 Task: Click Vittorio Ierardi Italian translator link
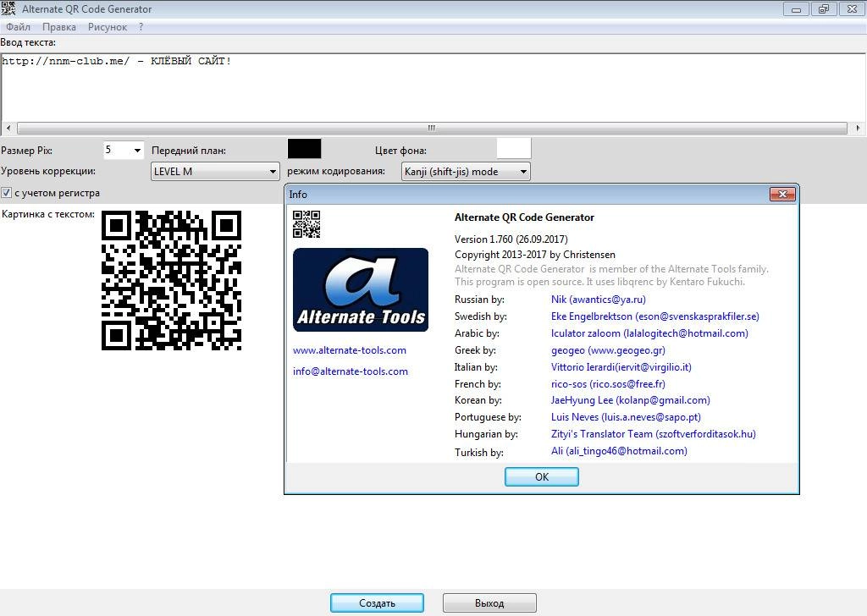(621, 367)
